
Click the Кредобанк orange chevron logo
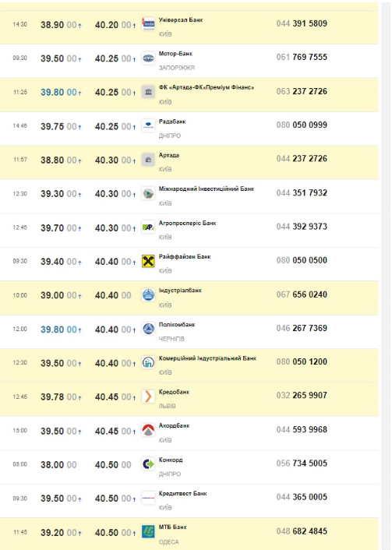pyautogui.click(x=148, y=397)
